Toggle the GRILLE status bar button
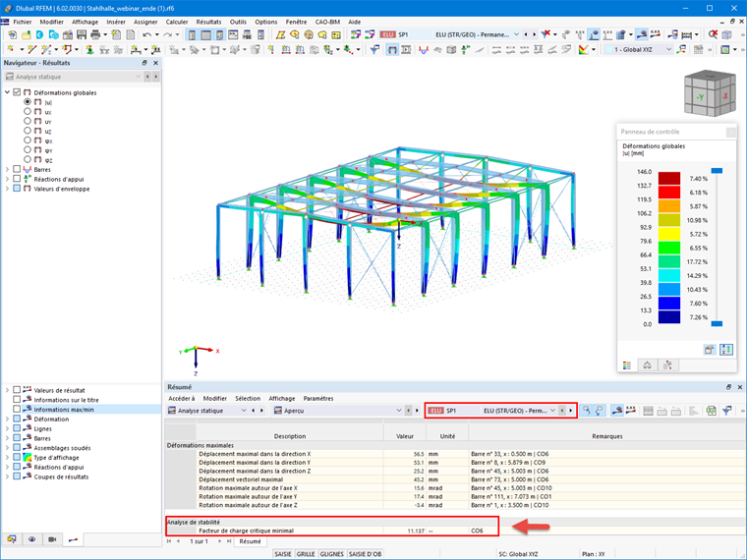This screenshot has width=747, height=560. tap(306, 554)
